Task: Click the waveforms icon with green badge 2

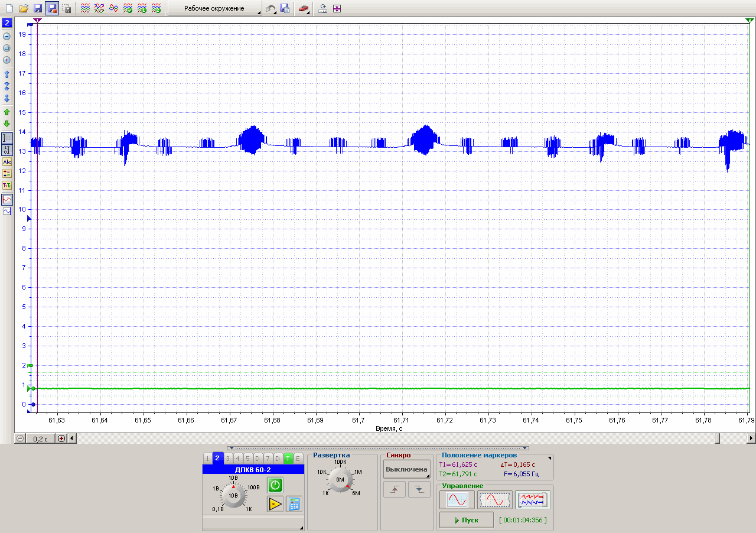Action: pos(157,8)
